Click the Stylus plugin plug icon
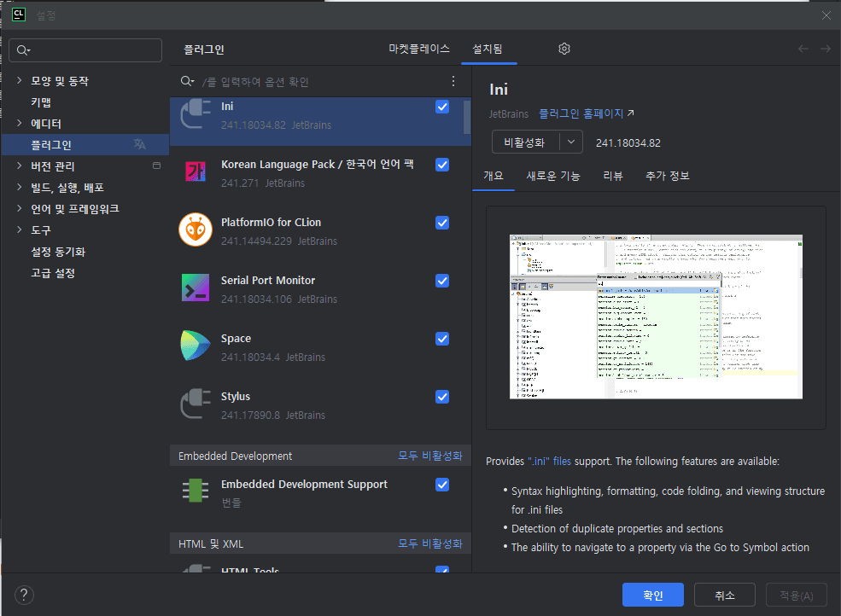This screenshot has height=616, width=841. (x=196, y=404)
